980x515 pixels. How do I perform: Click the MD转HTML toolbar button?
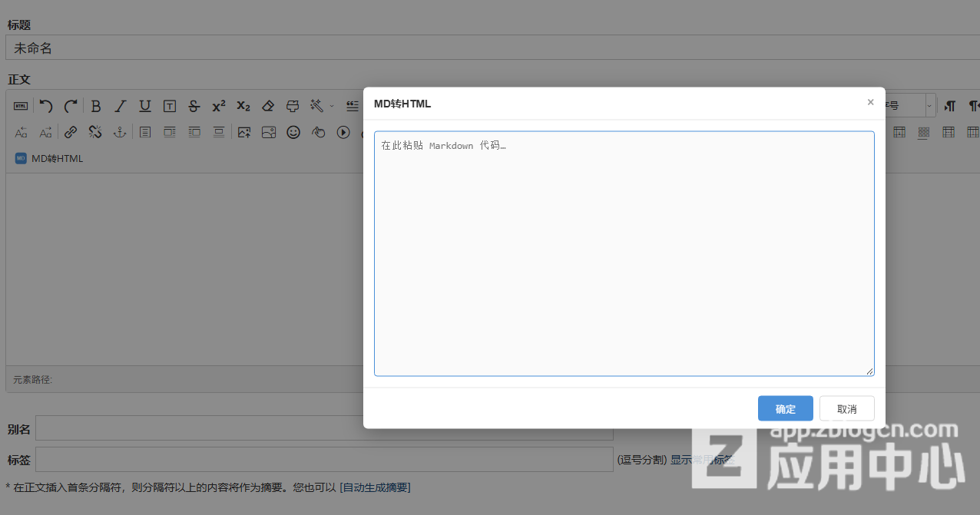pyautogui.click(x=49, y=158)
